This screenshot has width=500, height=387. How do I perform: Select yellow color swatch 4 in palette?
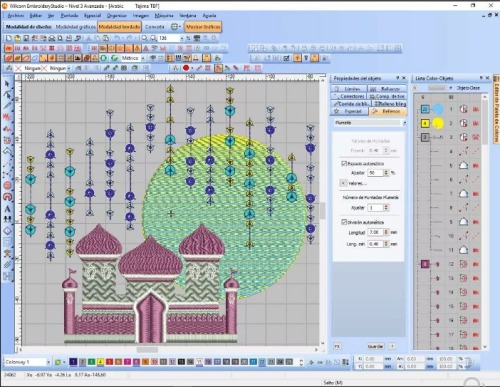[100, 362]
